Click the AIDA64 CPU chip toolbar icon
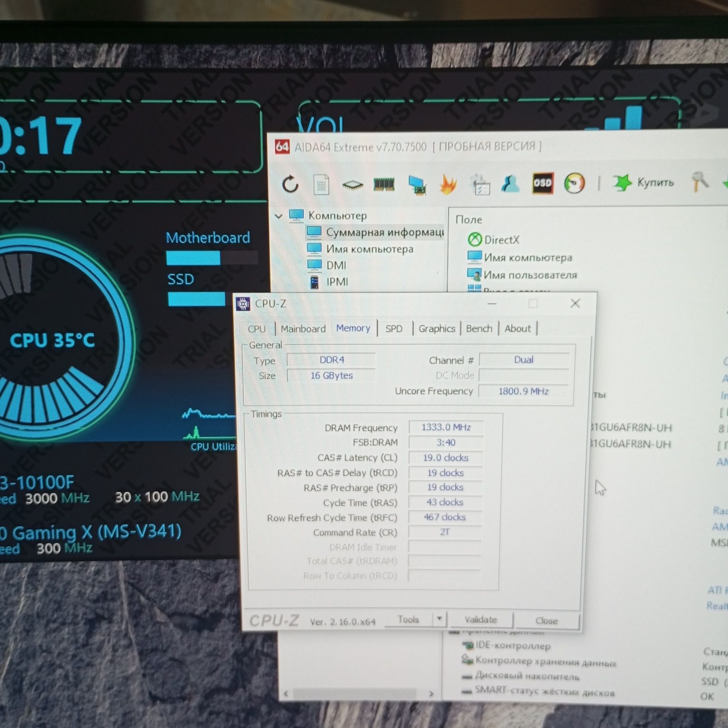 coord(352,185)
